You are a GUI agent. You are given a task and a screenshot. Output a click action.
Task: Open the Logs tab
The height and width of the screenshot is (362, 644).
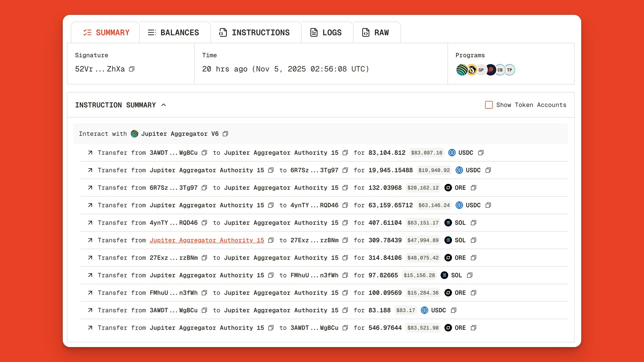click(x=326, y=33)
